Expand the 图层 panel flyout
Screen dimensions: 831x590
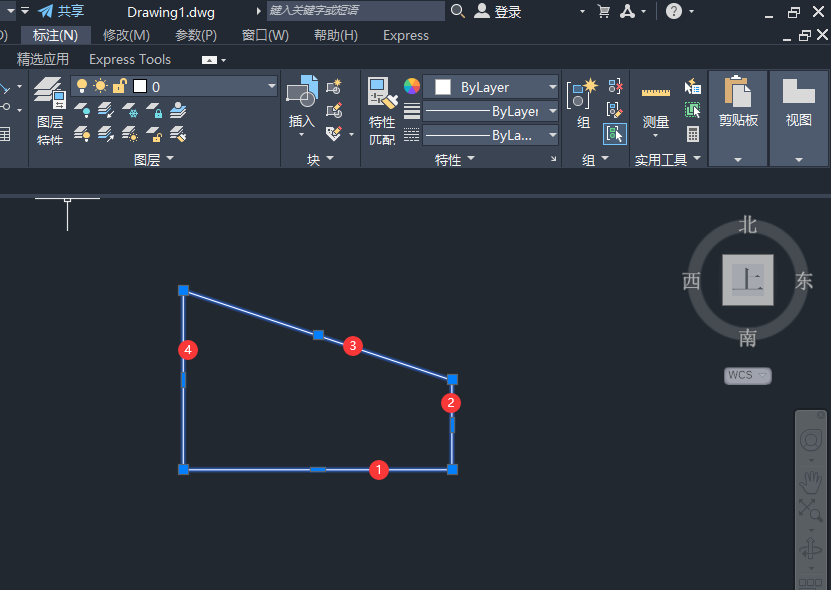pos(154,159)
